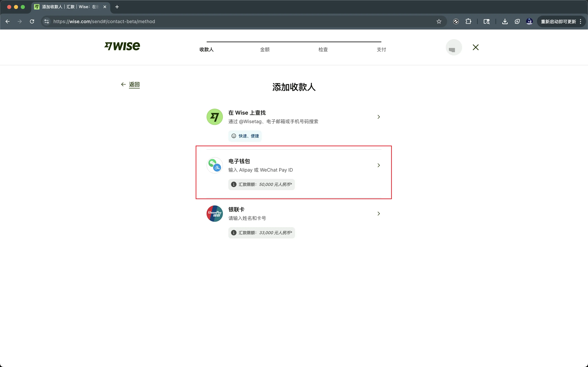Screen dimensions: 588x367
Task: Click the Alipay and WeChat wallet icon
Action: tap(214, 165)
